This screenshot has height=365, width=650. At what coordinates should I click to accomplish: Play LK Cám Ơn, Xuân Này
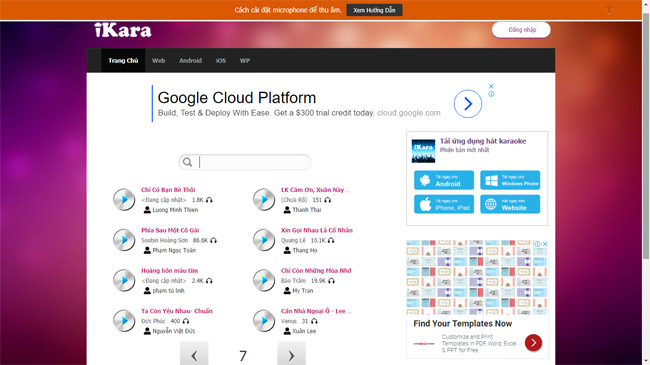(x=264, y=200)
